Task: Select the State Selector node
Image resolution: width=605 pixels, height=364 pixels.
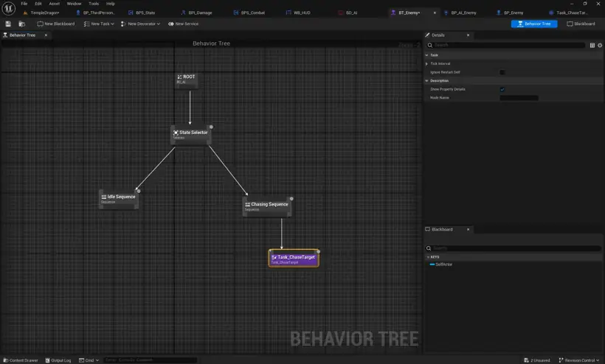Action: click(x=190, y=135)
